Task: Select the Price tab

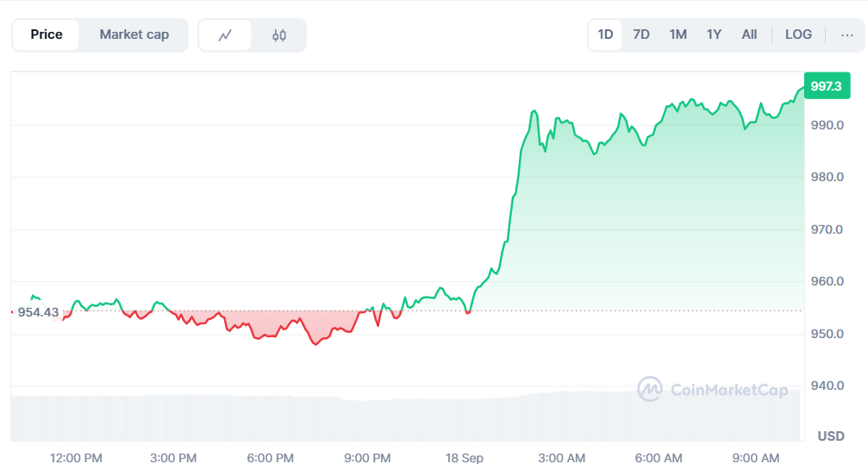Action: [47, 34]
